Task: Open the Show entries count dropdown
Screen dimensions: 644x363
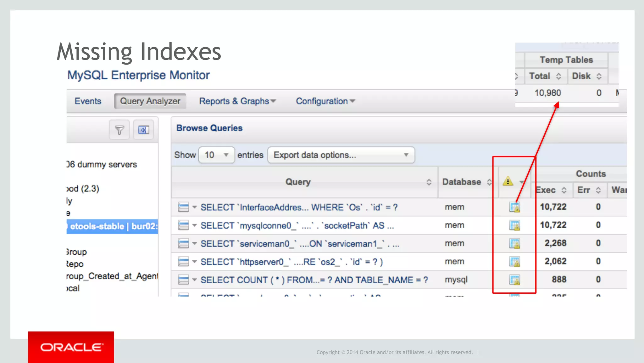Action: tap(216, 155)
